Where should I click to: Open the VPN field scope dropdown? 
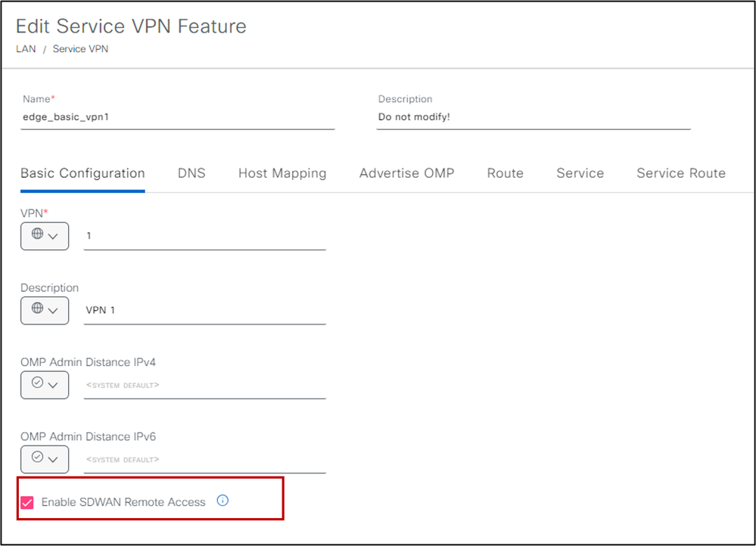(45, 236)
